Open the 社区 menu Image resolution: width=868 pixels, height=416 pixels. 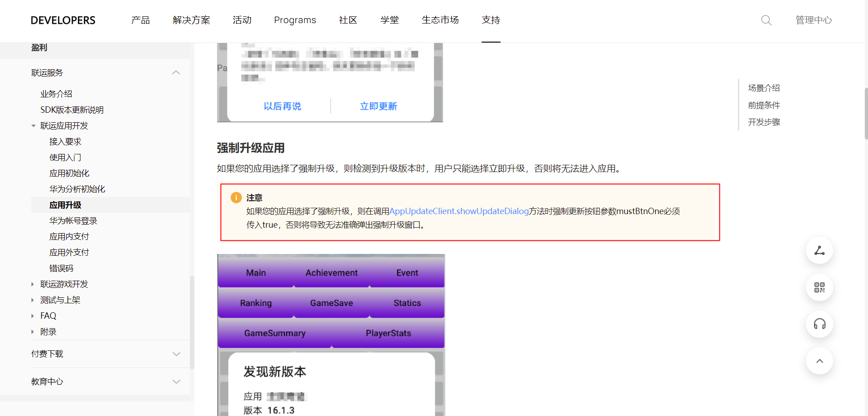click(x=348, y=20)
